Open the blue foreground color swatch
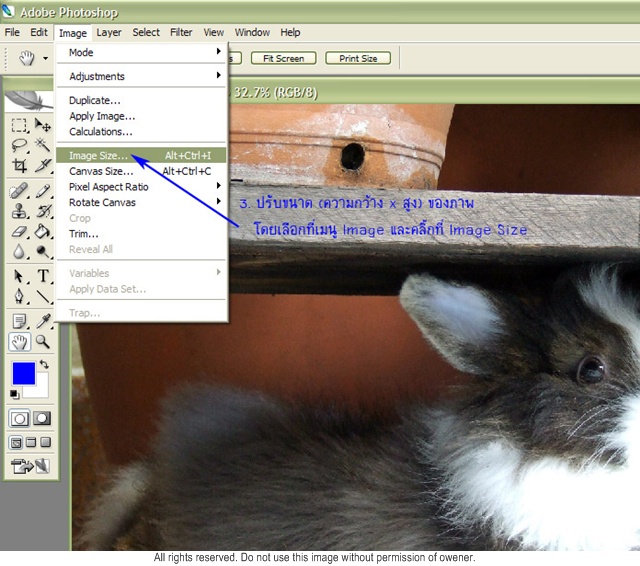640x566 pixels. tap(24, 373)
